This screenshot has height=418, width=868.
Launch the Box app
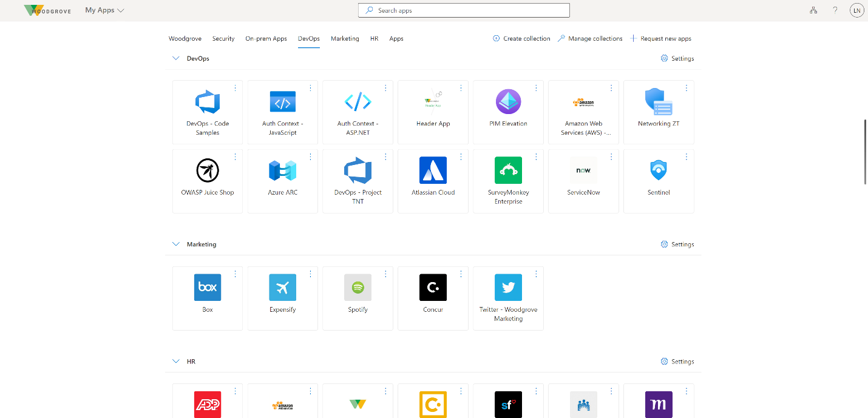pyautogui.click(x=208, y=298)
